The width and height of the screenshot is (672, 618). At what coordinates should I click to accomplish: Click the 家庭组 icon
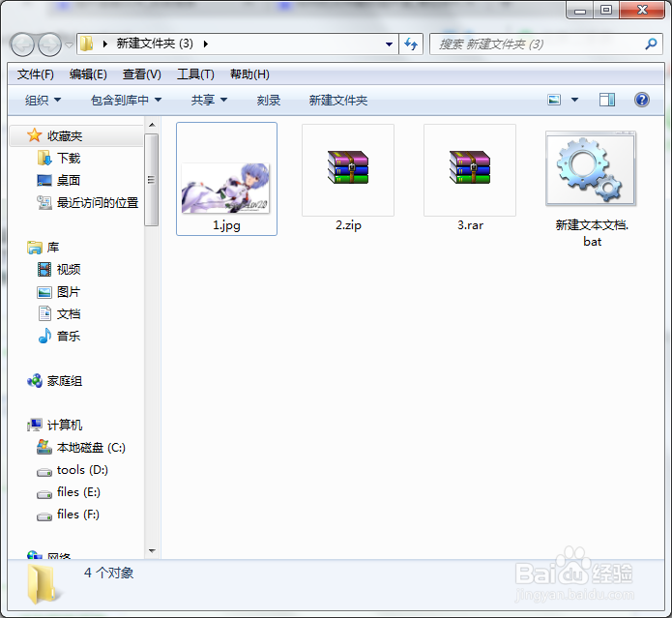[35, 381]
